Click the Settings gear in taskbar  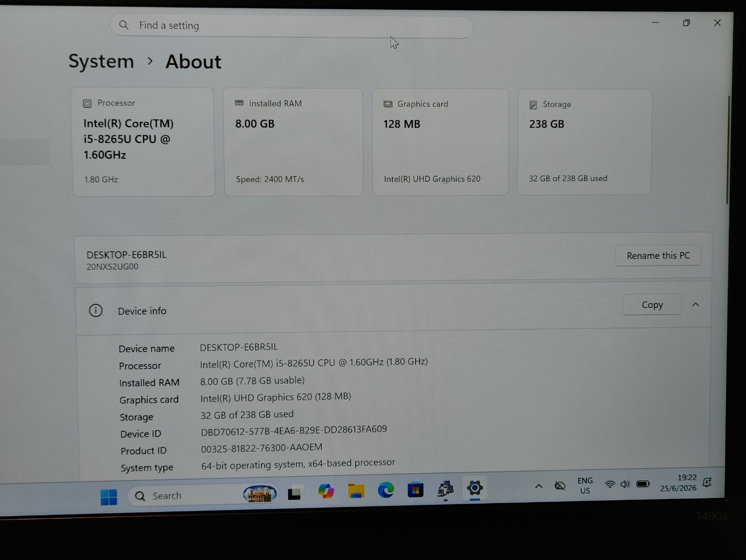click(x=474, y=488)
